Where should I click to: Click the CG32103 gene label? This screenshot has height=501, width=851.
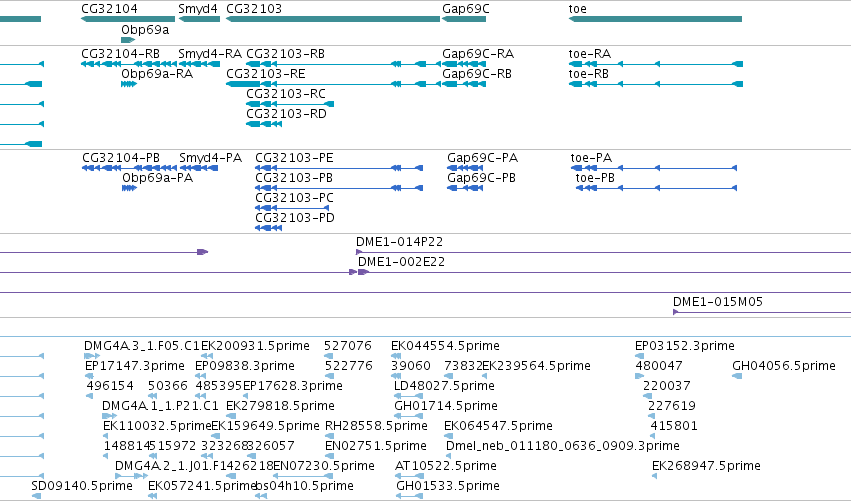pos(254,9)
